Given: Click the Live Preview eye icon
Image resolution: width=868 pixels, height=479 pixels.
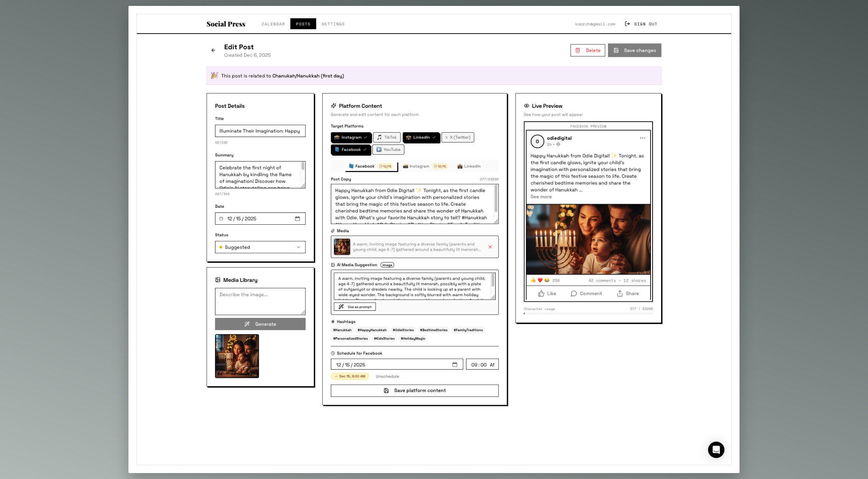Looking at the screenshot, I should (x=526, y=106).
